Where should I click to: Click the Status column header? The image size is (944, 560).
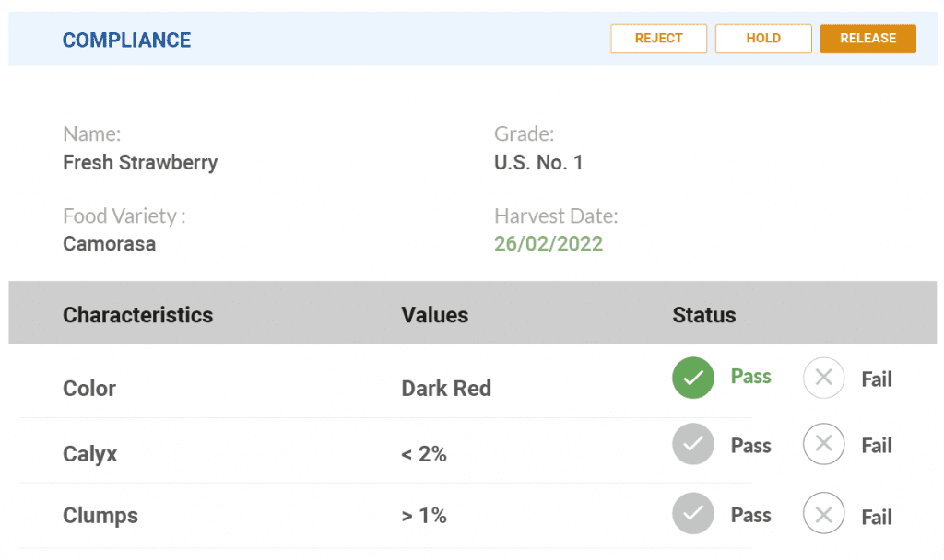pos(704,315)
